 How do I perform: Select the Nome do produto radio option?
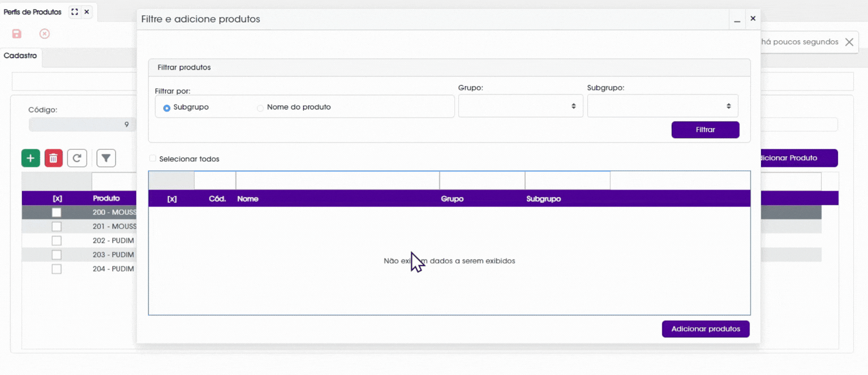coord(260,107)
